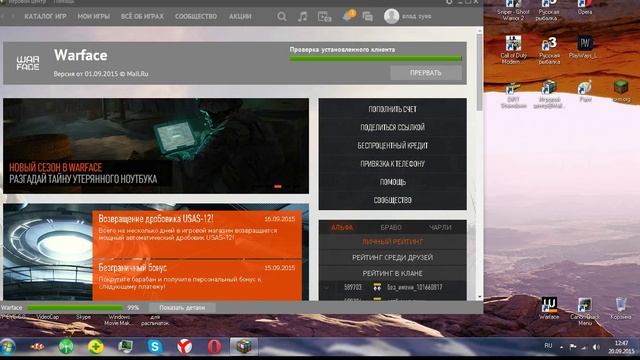Click Привязка к телефону

[392, 164]
